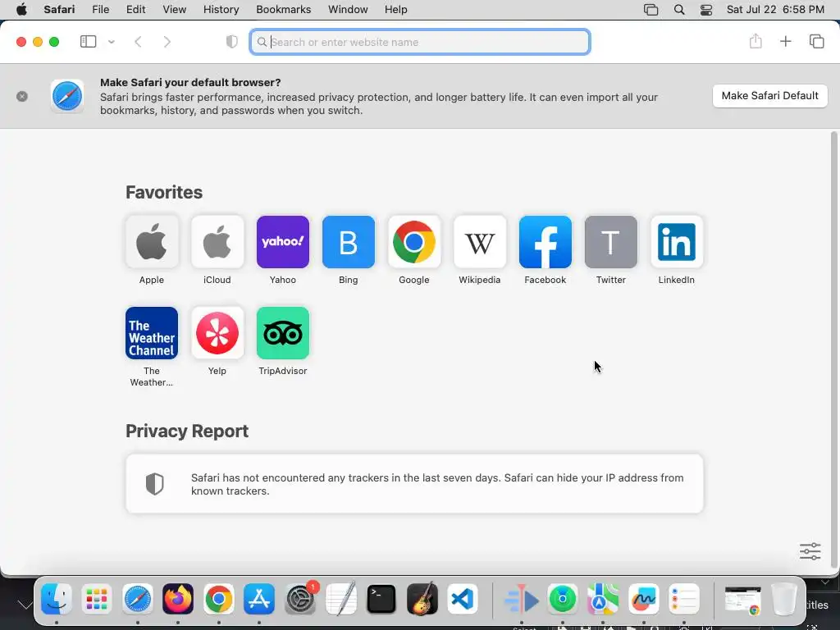Toggle the sidebar button
The image size is (840, 630).
click(88, 41)
